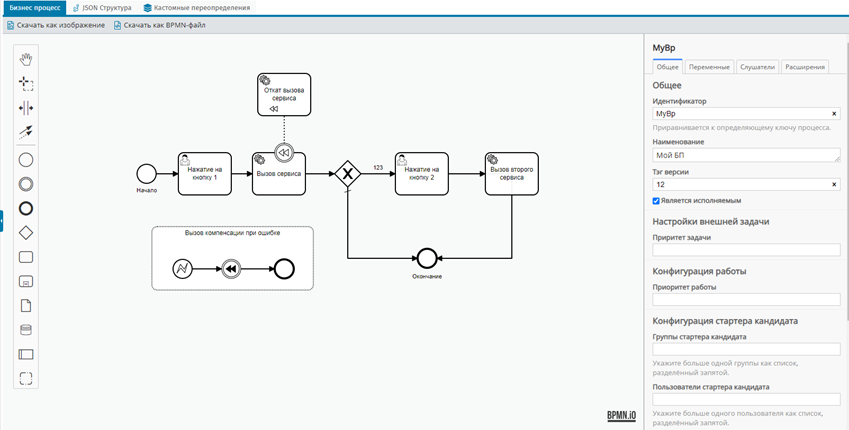Toggle the 'Является исполняемым' checkbox
The image size is (849, 430).
click(x=656, y=200)
